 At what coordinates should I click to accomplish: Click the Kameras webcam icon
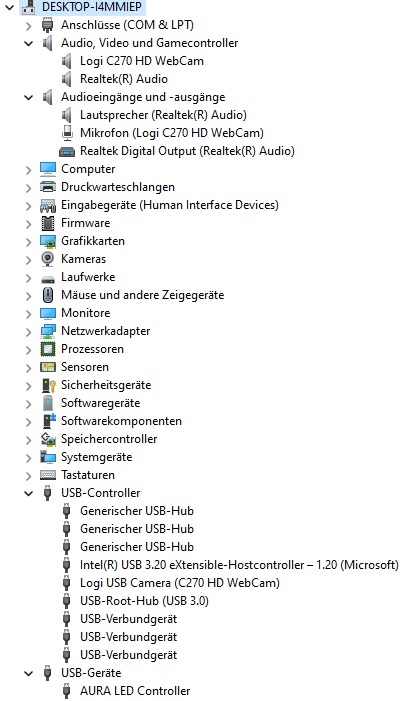[47, 259]
